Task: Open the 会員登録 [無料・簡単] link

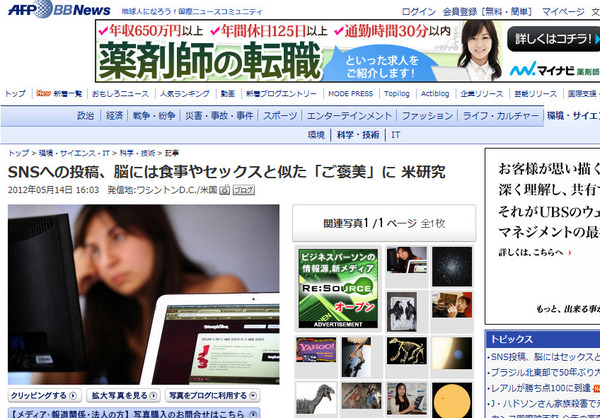Action: (487, 11)
